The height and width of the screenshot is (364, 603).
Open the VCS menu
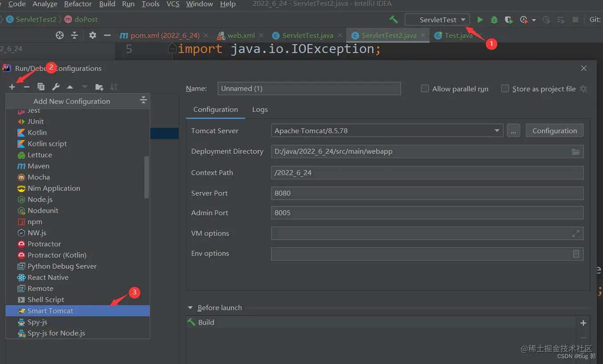coord(173,4)
